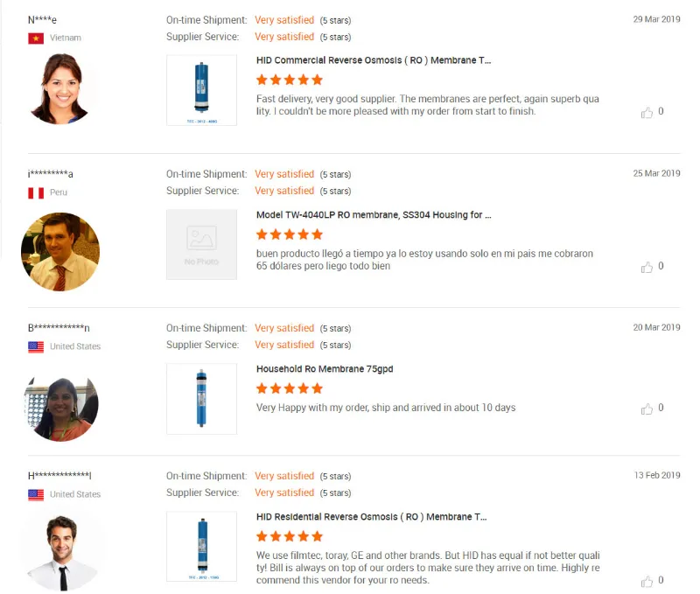The width and height of the screenshot is (700, 594).
Task: Click the No Photo placeholder thumbnail
Action: coord(201,245)
